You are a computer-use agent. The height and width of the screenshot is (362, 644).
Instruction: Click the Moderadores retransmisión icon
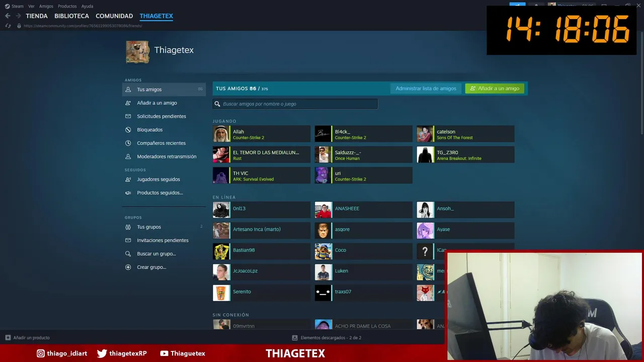[x=128, y=156]
